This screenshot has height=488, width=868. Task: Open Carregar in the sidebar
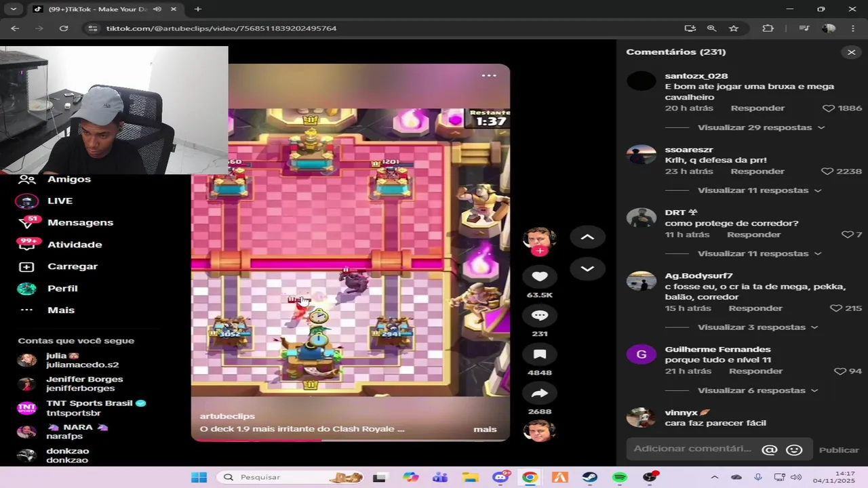[73, 266]
